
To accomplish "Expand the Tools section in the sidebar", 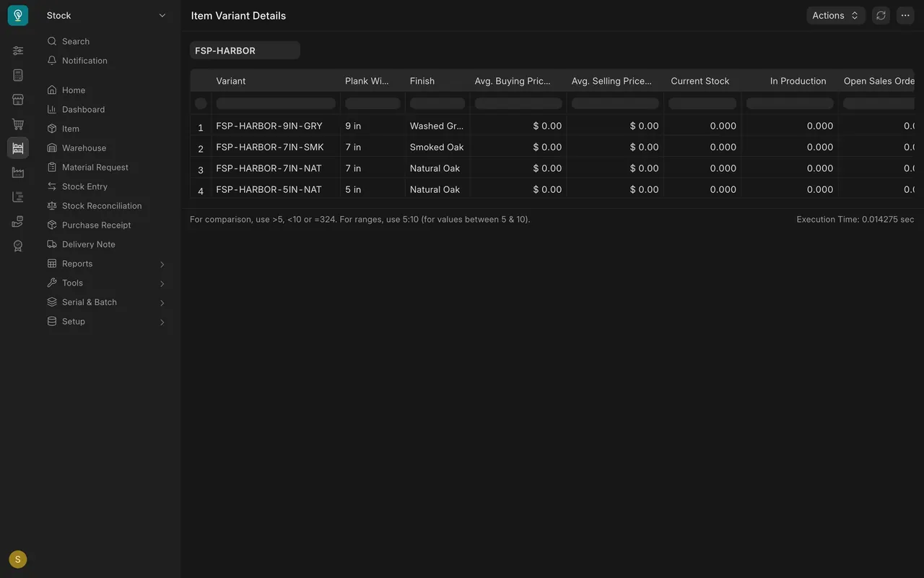I will 106,283.
